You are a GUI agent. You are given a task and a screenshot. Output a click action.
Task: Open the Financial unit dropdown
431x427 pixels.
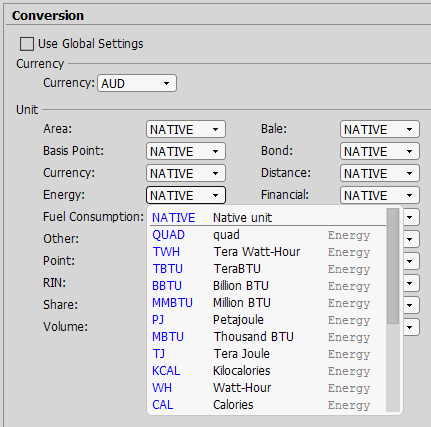(380, 195)
